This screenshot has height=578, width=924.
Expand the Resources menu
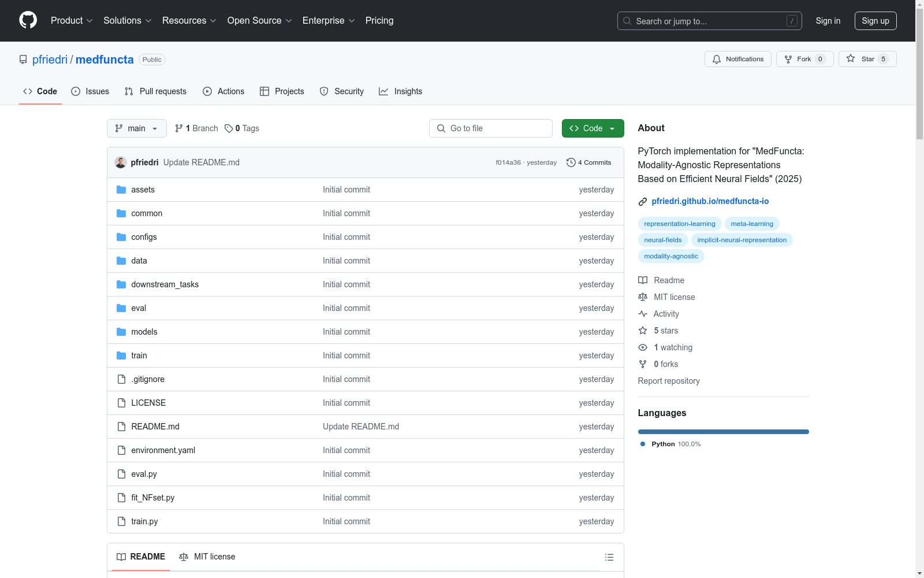[189, 20]
